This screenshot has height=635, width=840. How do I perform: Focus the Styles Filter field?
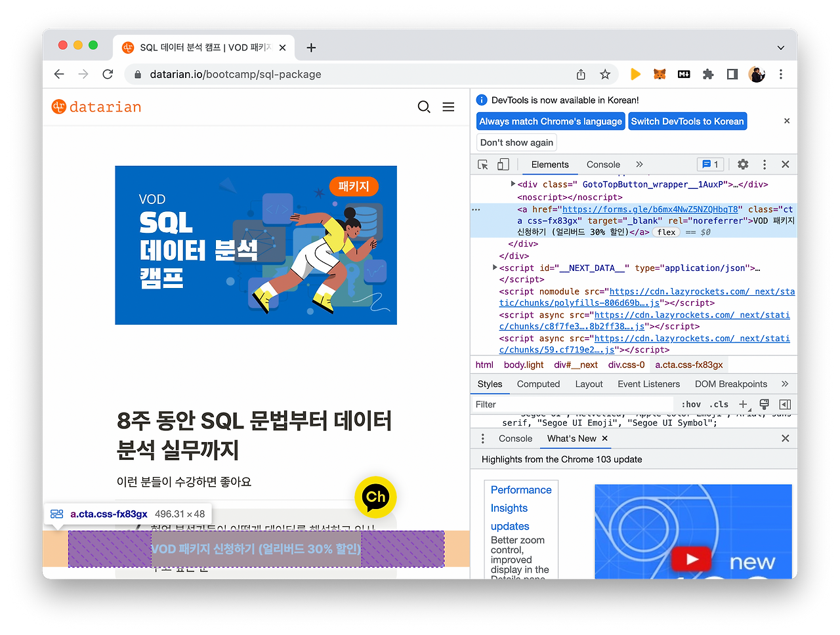[572, 404]
